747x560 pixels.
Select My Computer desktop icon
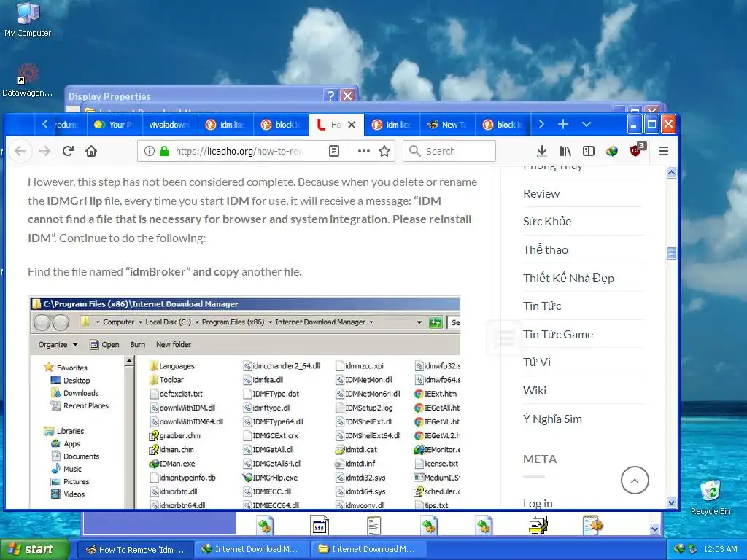28,20
